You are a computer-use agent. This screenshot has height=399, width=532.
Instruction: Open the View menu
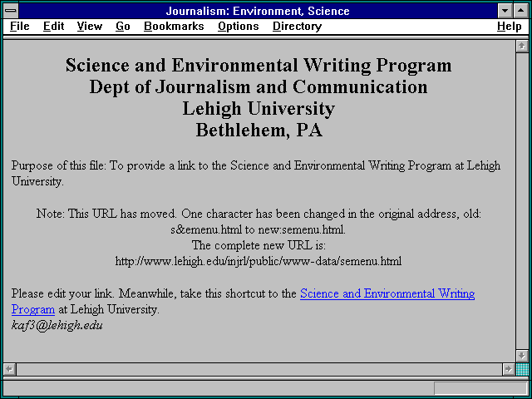tap(90, 26)
